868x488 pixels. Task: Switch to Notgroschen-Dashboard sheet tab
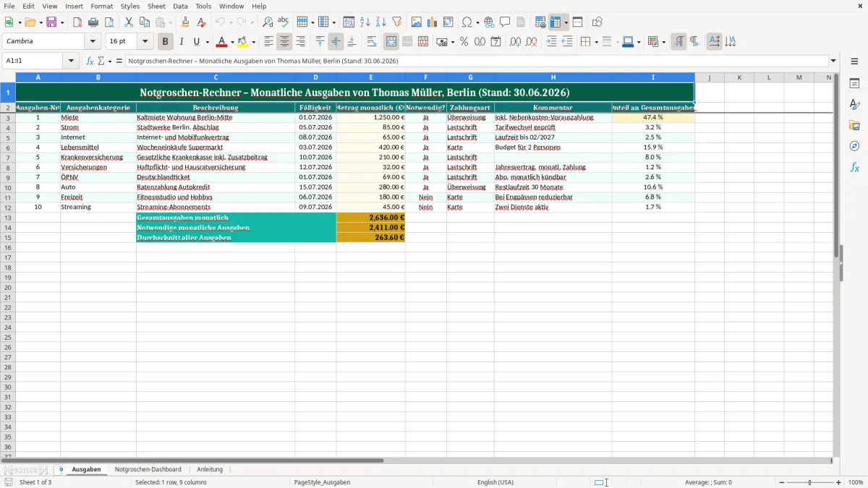pos(148,469)
